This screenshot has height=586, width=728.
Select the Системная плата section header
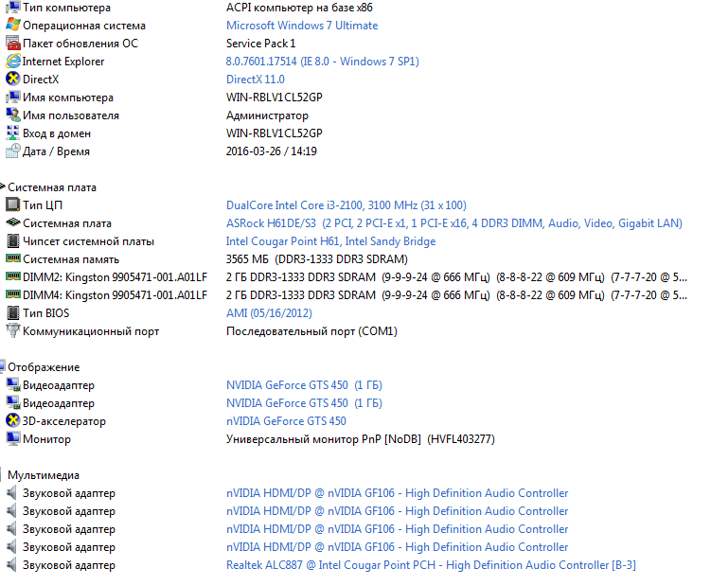pos(52,187)
